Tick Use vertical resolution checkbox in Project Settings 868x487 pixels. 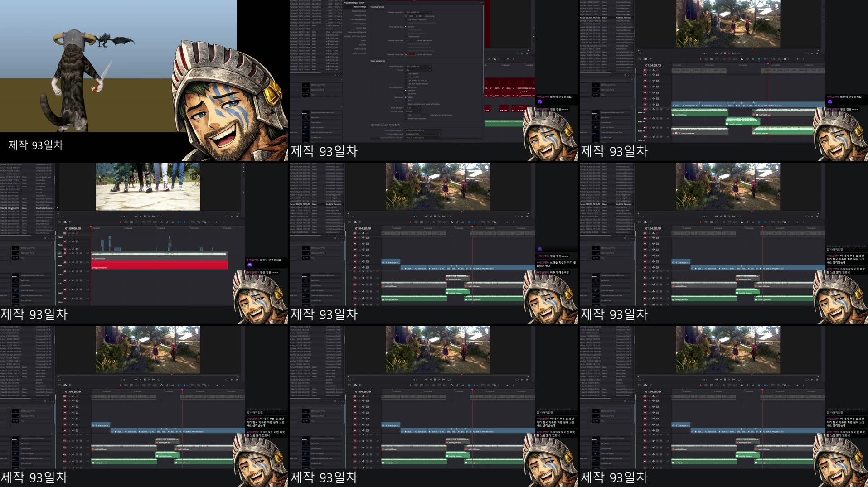coord(406,19)
